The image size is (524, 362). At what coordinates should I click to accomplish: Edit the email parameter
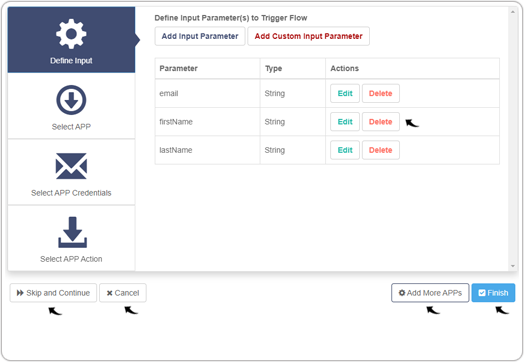[345, 93]
